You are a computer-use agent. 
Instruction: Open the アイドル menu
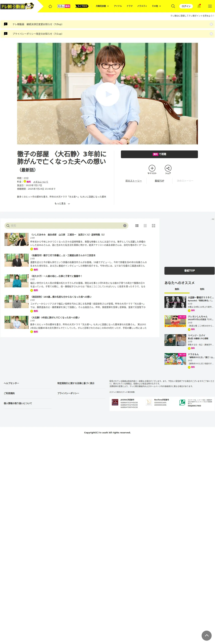(x=118, y=6)
